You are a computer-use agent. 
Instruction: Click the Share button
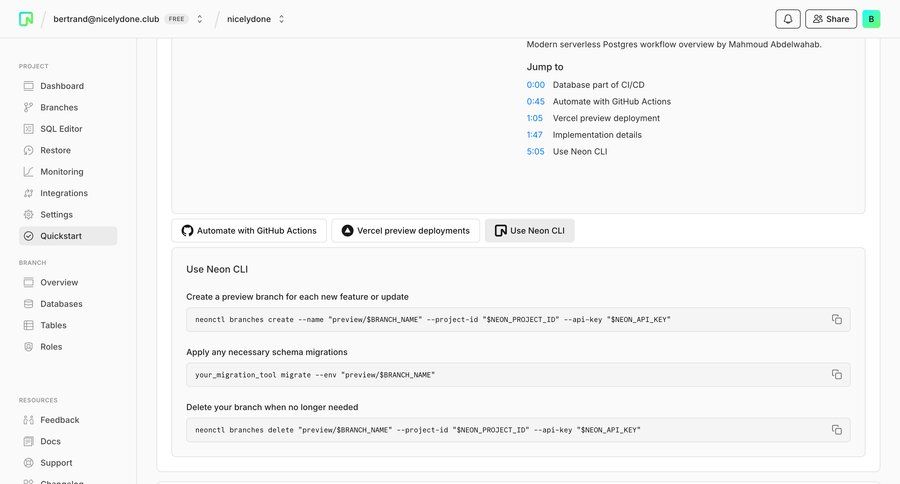pos(831,19)
